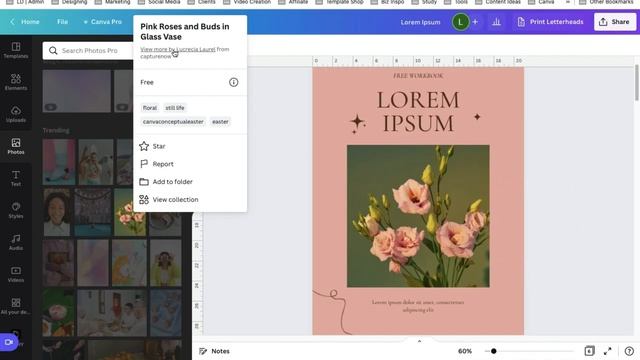Click the still life tag

tap(175, 108)
